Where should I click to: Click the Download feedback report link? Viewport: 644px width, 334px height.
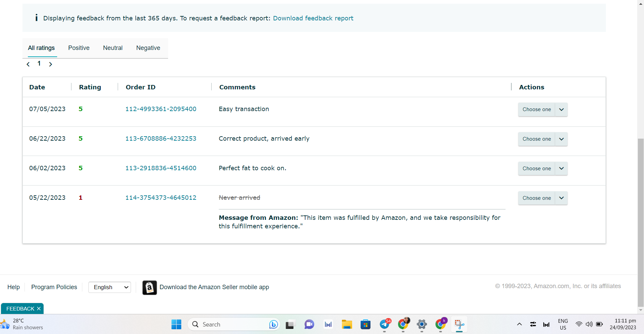point(313,18)
